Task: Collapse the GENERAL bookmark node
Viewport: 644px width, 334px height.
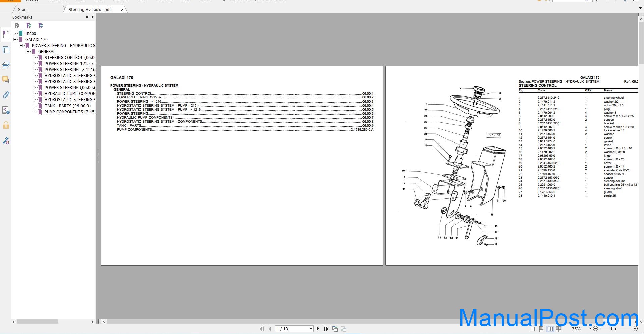Action: point(28,51)
